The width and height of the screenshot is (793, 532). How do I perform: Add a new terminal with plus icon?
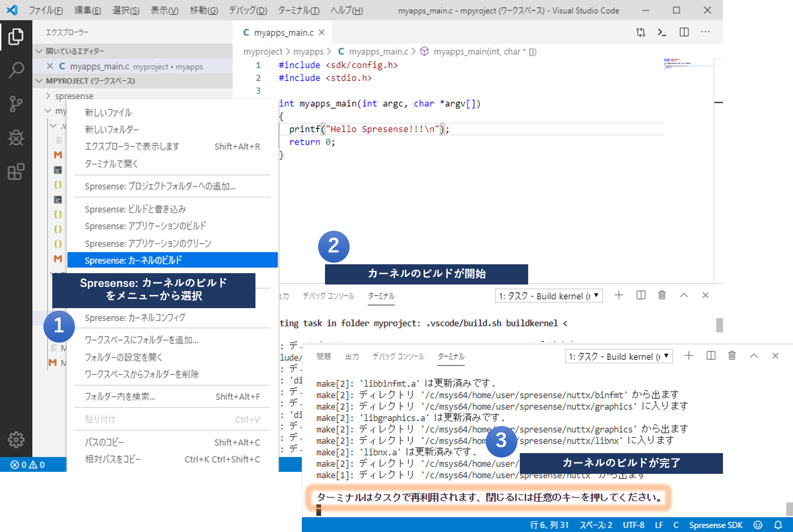pos(689,355)
